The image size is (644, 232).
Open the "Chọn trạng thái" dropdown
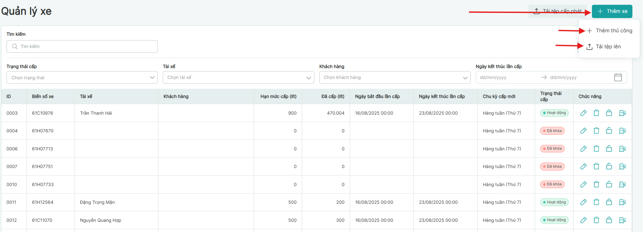(x=82, y=78)
